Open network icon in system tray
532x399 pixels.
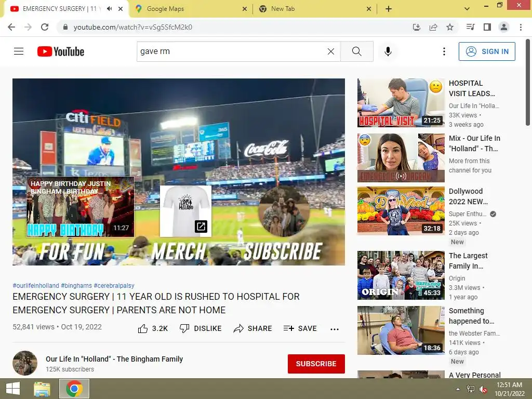pyautogui.click(x=471, y=389)
